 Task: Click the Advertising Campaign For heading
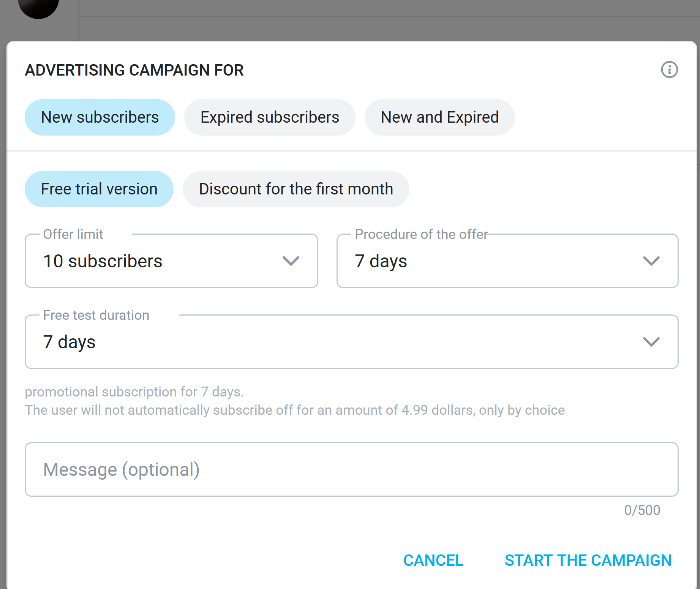point(134,70)
